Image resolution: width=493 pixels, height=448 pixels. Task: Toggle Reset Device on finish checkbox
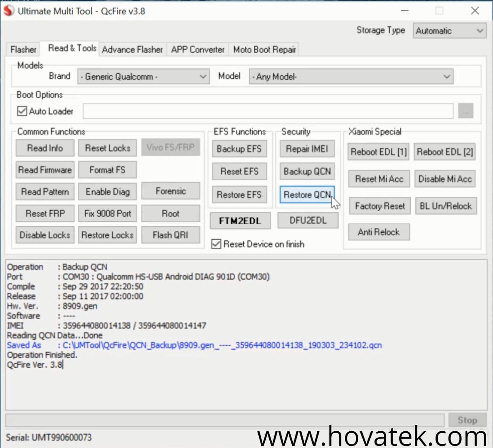(x=216, y=244)
